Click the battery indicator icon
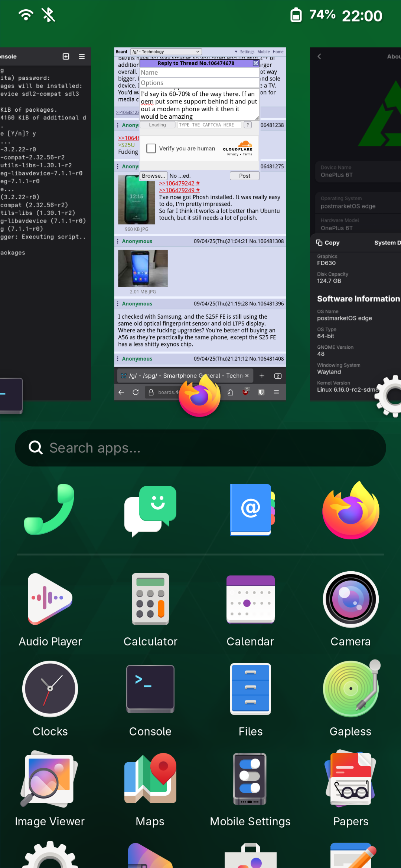Image resolution: width=401 pixels, height=868 pixels. click(296, 15)
